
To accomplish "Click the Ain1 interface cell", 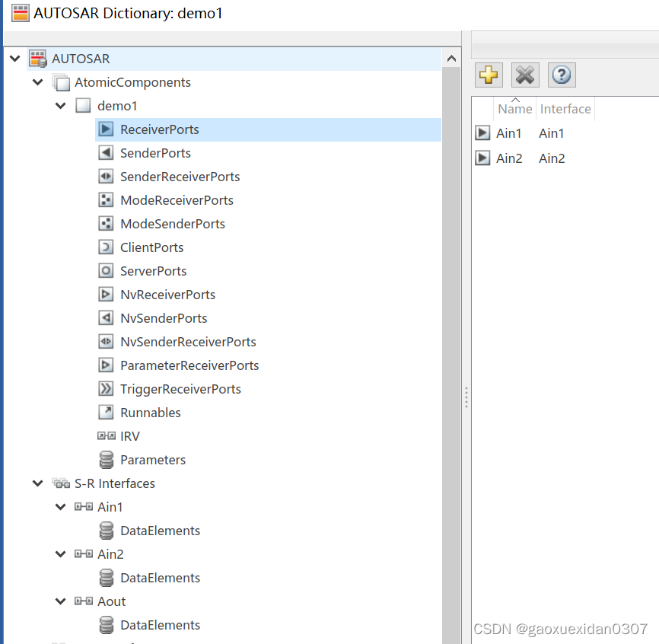I will pyautogui.click(x=552, y=133).
